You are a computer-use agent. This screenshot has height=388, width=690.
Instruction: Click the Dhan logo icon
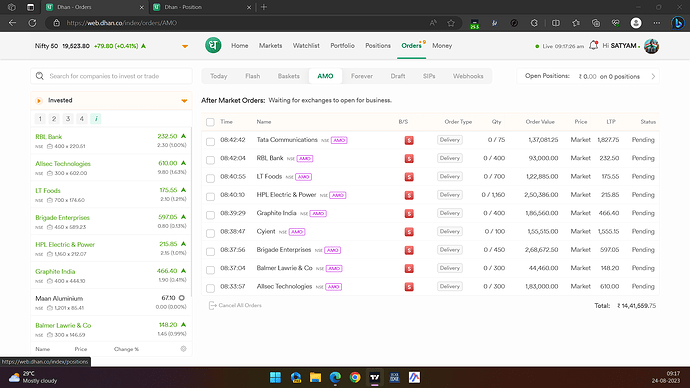[213, 45]
